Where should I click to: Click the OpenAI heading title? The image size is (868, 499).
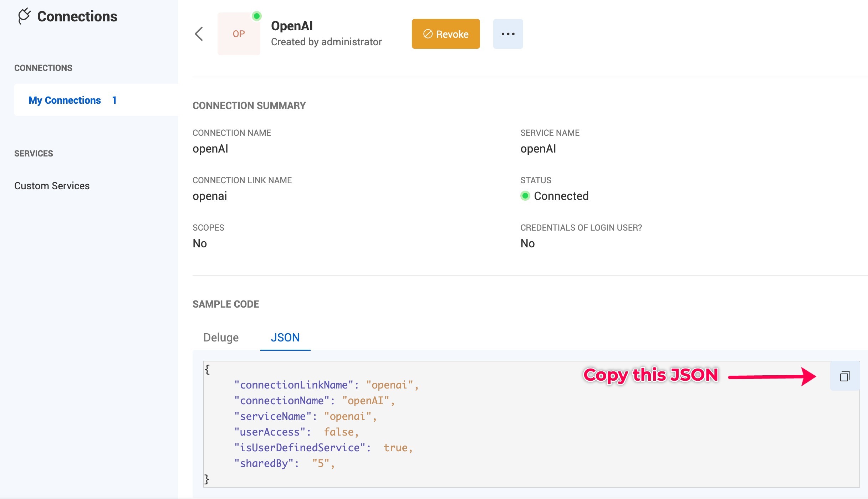(x=292, y=26)
